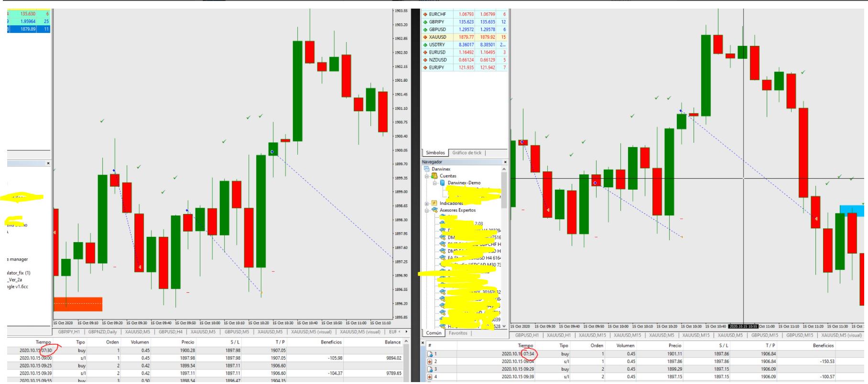Switch to the Gráfico de tick tab
This screenshot has width=868, height=384.
pyautogui.click(x=467, y=153)
